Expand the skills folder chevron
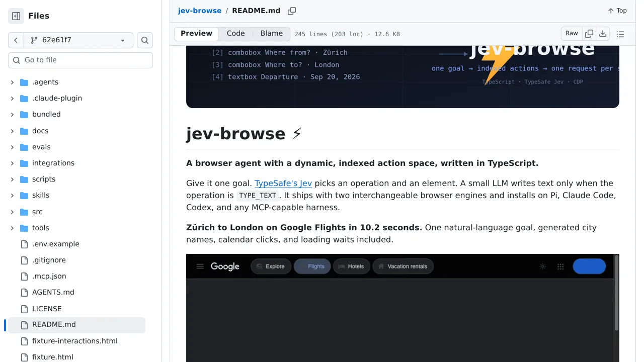Screen dimensions: 644x362 coord(12,195)
